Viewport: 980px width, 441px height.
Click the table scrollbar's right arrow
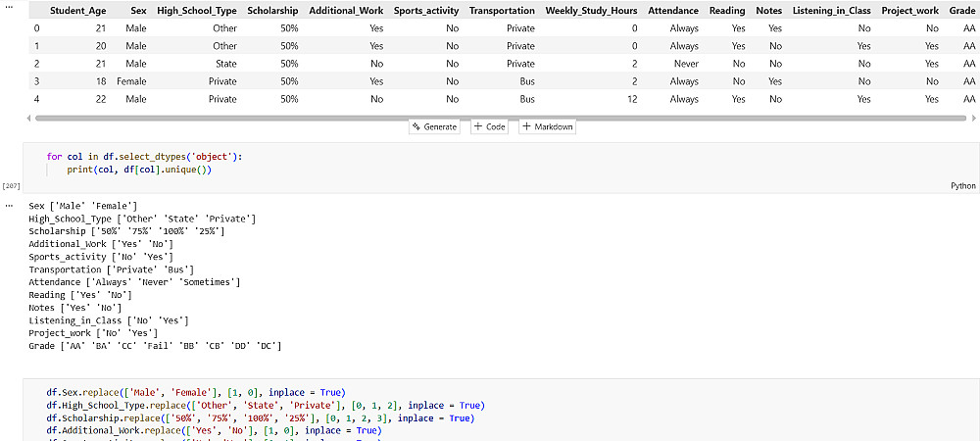coord(976,118)
